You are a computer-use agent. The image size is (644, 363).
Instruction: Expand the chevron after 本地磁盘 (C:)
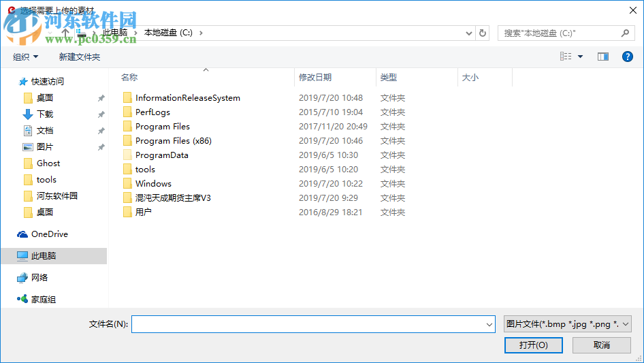coord(201,33)
